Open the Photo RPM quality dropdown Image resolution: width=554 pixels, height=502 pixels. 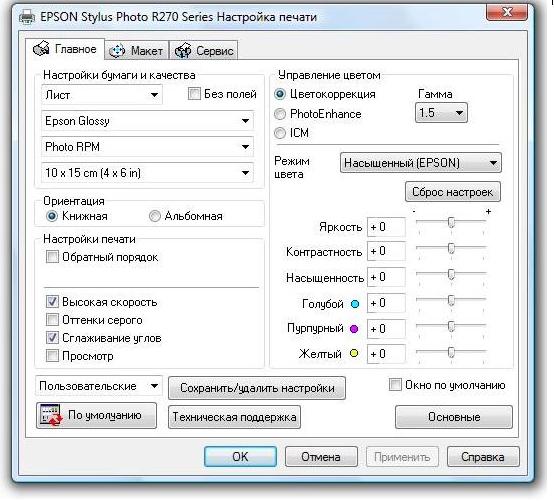(148, 147)
